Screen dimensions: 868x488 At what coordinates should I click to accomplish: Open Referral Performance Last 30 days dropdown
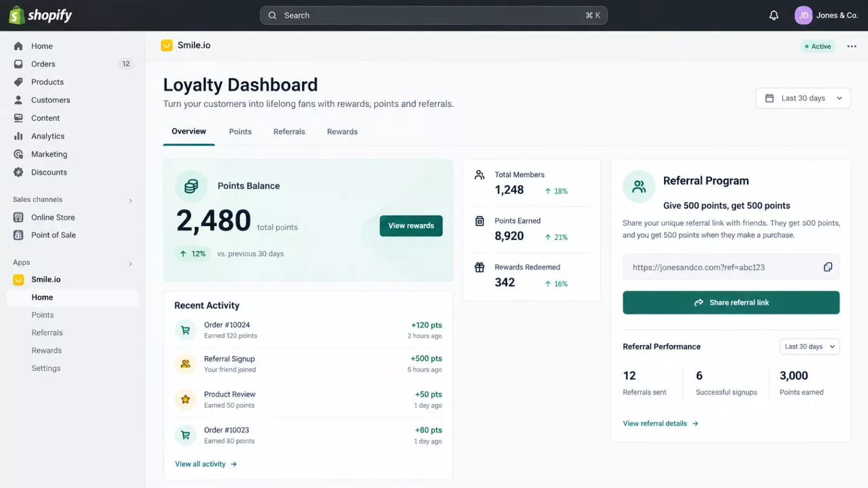[809, 346]
